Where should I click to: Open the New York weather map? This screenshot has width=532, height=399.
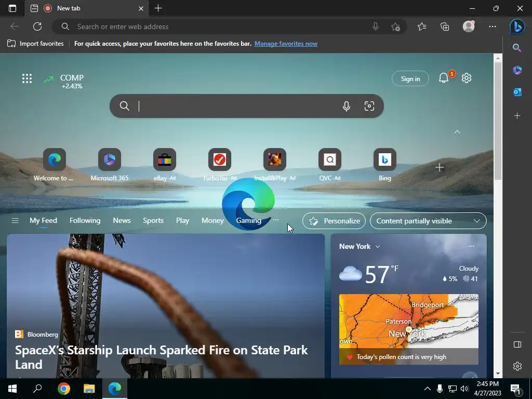(x=409, y=329)
